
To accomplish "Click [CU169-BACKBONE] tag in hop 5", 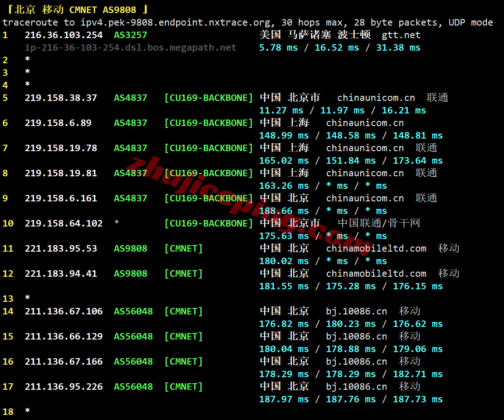I will (209, 98).
